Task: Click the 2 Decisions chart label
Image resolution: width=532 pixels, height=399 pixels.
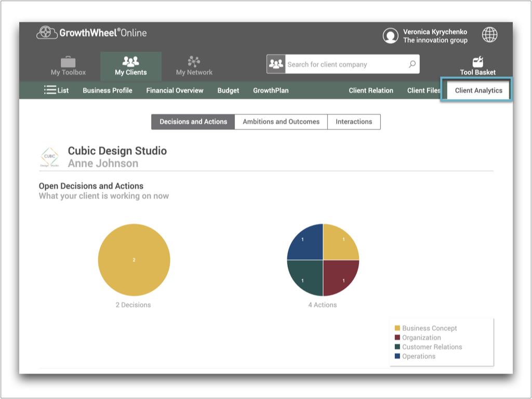Action: [134, 304]
